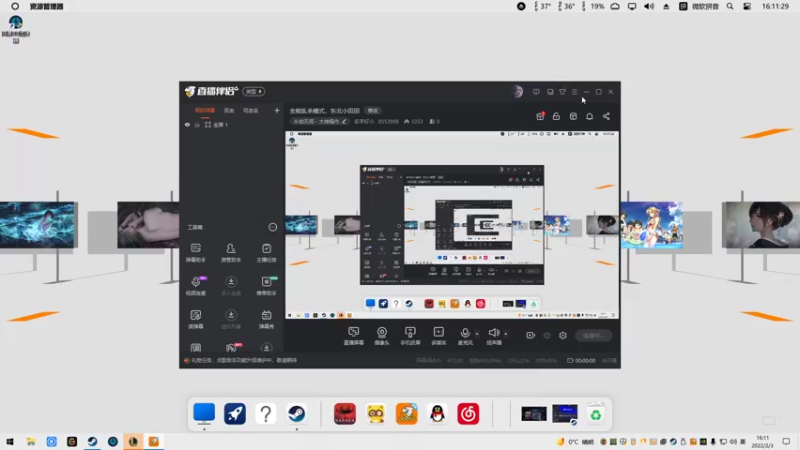This screenshot has width=800, height=450.
Task: Expand the speaker options arrow
Action: 506,334
